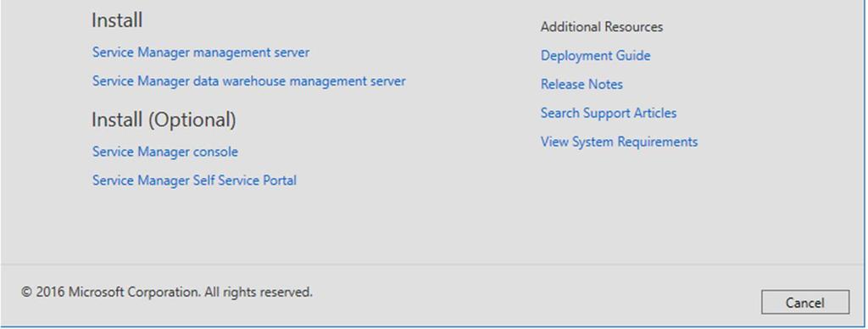Viewport: 868px width, 329px height.
Task: Install Service Manager data warehouse management server
Action: (x=248, y=81)
